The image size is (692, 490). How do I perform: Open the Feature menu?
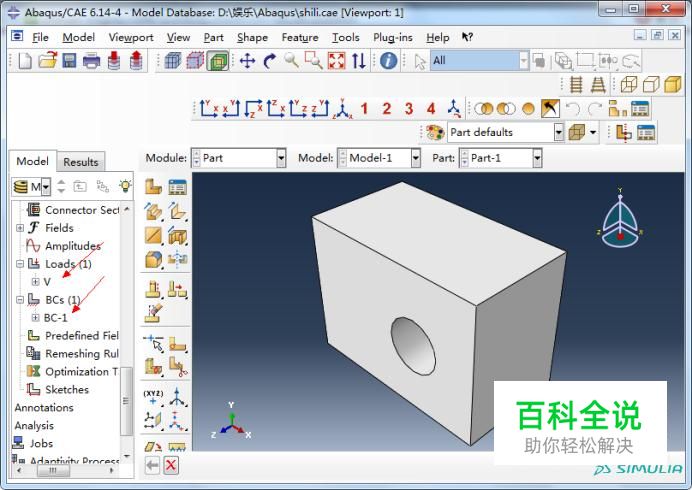click(x=300, y=38)
